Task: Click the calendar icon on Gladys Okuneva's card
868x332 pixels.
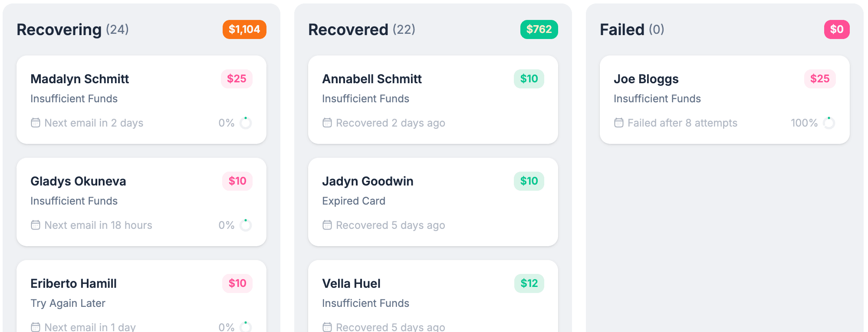Action: point(36,225)
